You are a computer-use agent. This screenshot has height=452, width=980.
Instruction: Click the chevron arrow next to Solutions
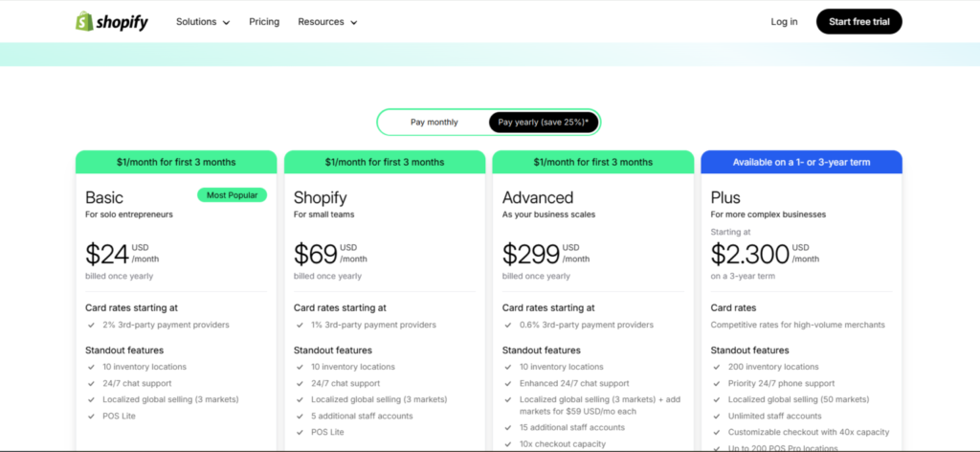pyautogui.click(x=226, y=23)
